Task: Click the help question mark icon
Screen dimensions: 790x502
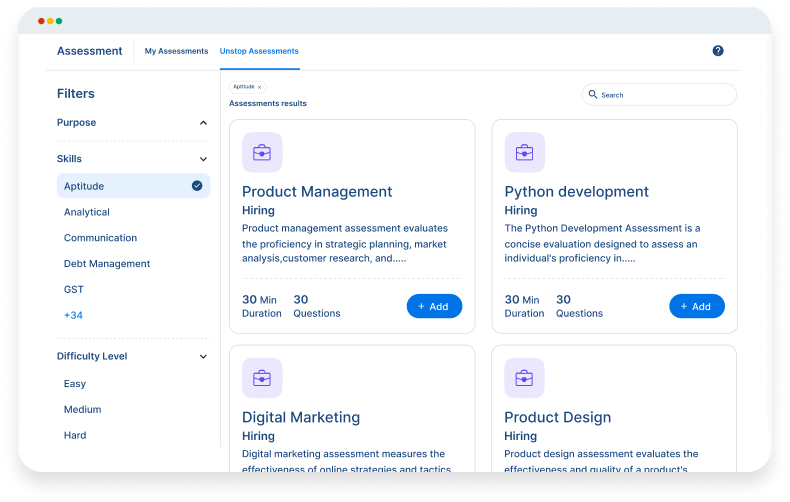Action: coord(718,51)
